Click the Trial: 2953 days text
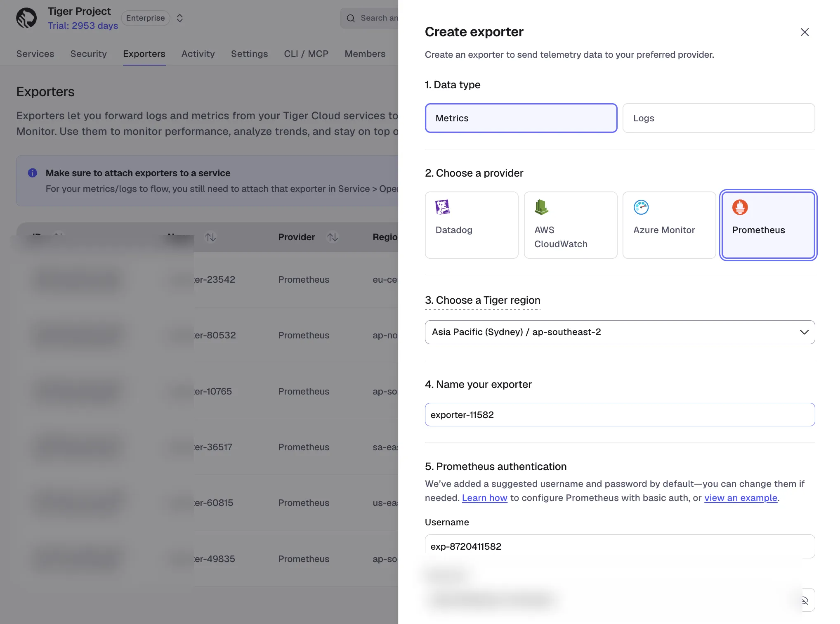 [83, 26]
